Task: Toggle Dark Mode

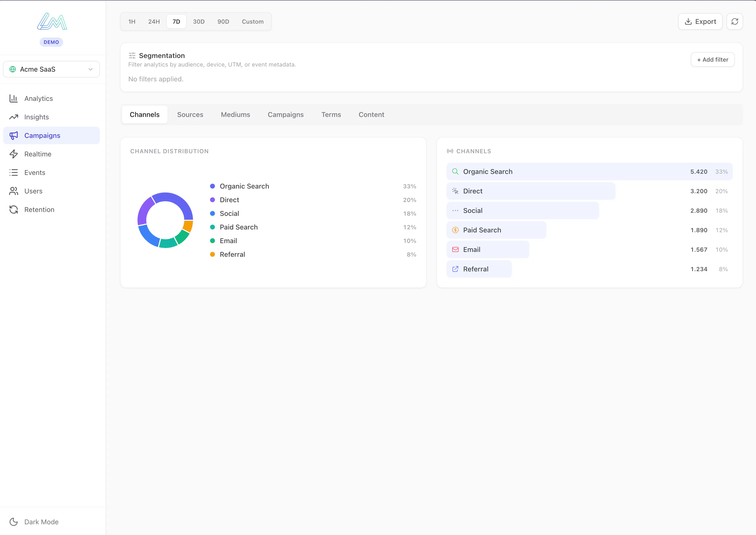Action: click(51, 522)
